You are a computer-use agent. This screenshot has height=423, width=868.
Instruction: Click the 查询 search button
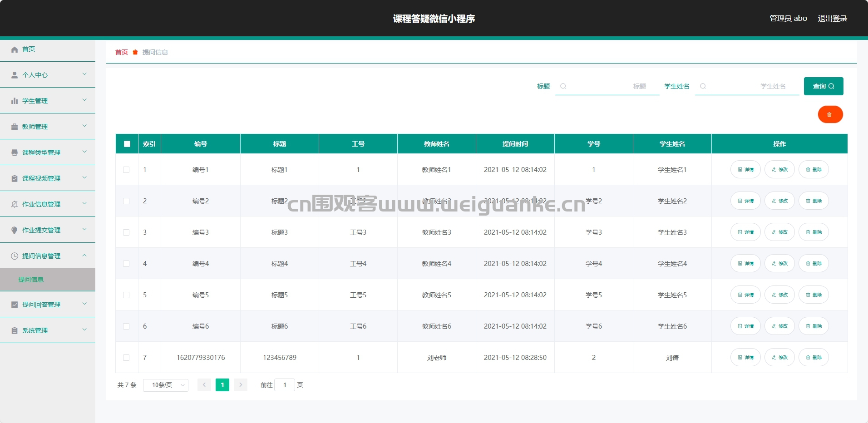[x=824, y=86]
